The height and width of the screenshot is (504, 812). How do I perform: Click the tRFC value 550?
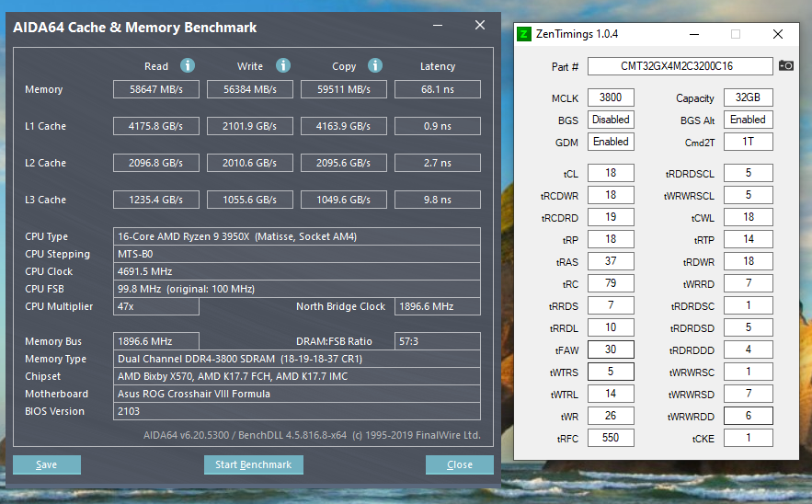[611, 438]
